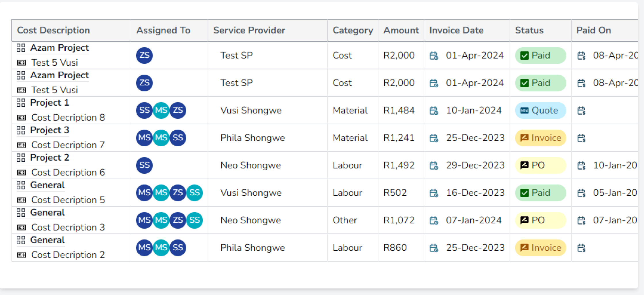
Task: Sort by Invoice Date column header
Action: coord(456,30)
